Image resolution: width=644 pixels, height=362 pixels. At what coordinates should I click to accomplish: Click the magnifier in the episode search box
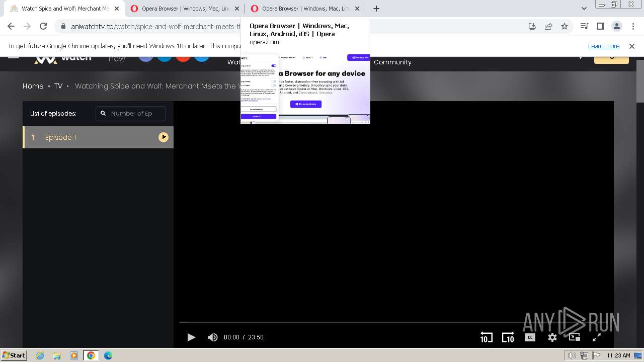coord(103,114)
